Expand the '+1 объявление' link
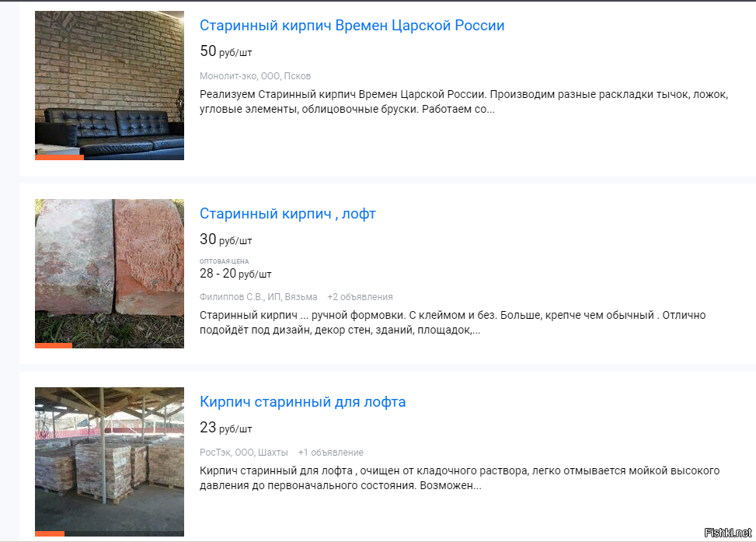The height and width of the screenshot is (542, 756). [x=331, y=453]
